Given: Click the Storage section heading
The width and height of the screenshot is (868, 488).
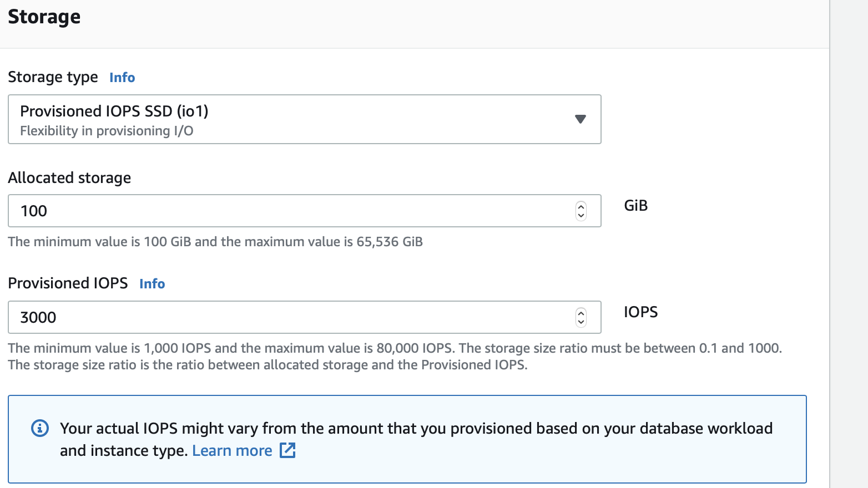Looking at the screenshot, I should pos(44,17).
